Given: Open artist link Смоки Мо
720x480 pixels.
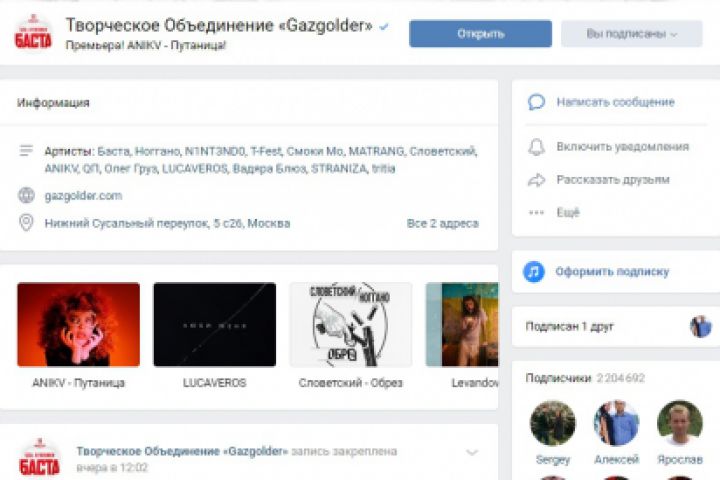Looking at the screenshot, I should pos(315,151).
